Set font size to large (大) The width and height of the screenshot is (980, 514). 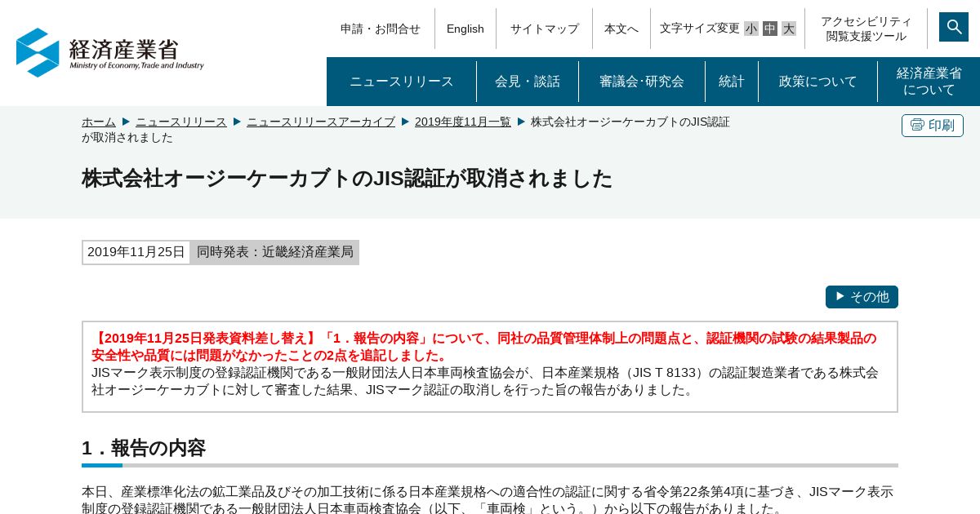tap(789, 29)
